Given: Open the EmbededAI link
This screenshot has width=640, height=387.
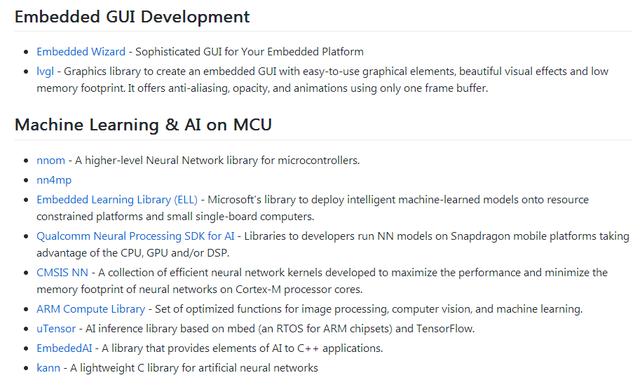Looking at the screenshot, I should [64, 348].
